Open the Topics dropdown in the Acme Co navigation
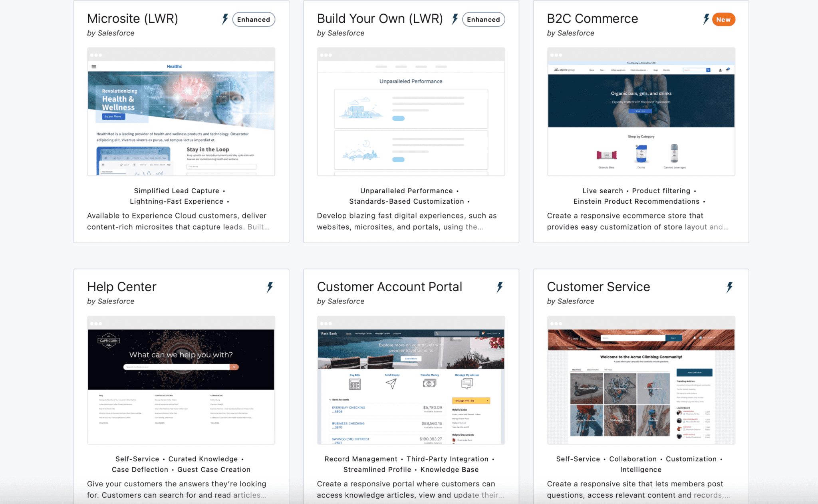This screenshot has height=504, width=818. pyautogui.click(x=579, y=348)
